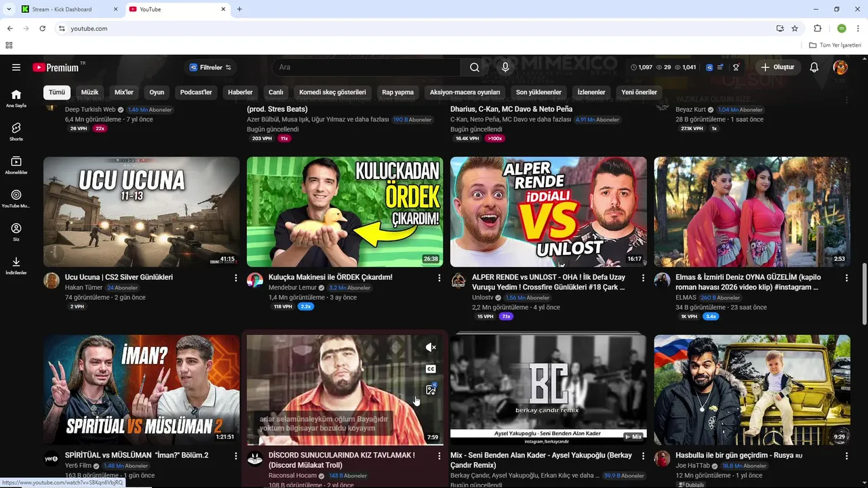Open Mendebur Lemur channel link

(293, 287)
